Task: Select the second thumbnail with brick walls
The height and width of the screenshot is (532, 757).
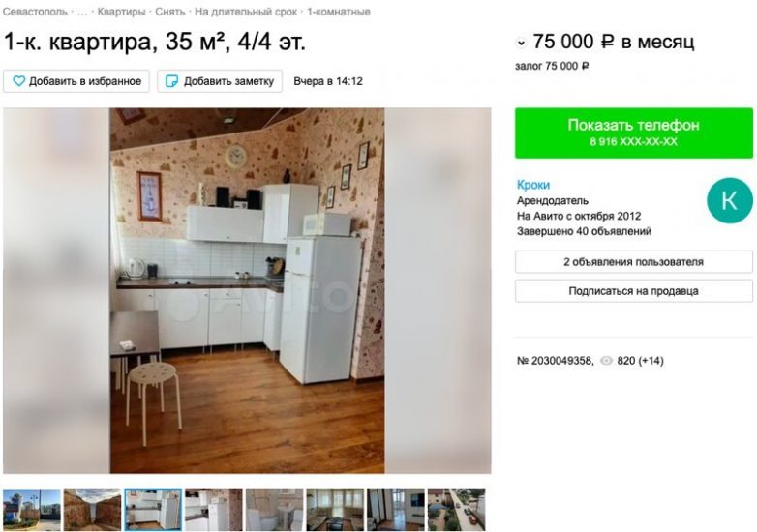Action: (x=92, y=510)
